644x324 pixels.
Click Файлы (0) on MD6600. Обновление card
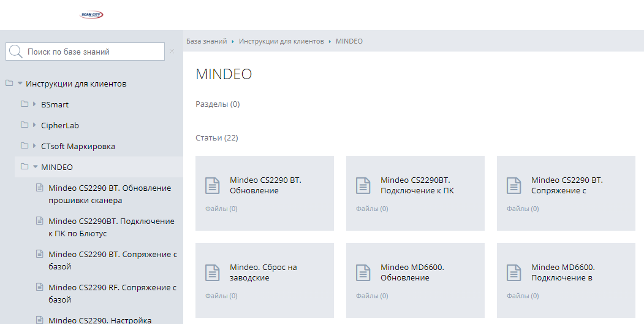[372, 296]
